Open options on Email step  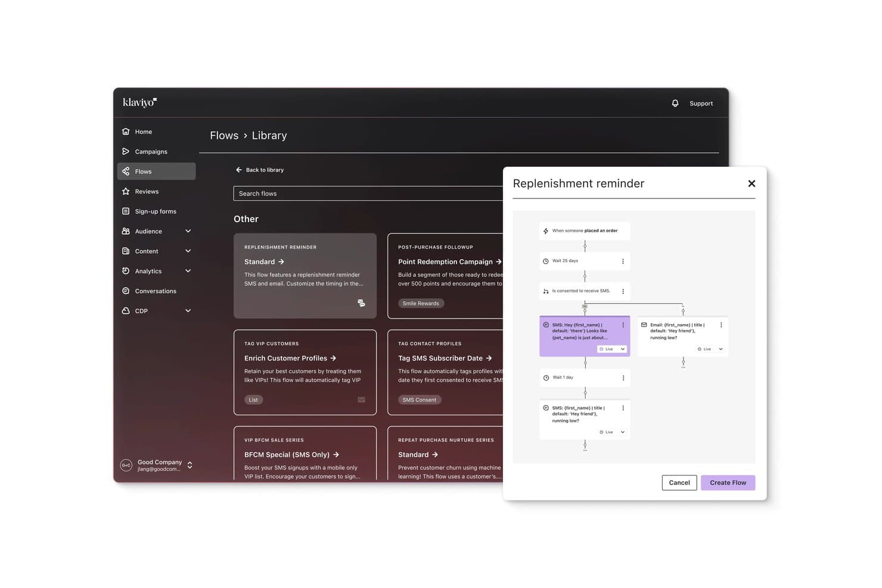[721, 325]
